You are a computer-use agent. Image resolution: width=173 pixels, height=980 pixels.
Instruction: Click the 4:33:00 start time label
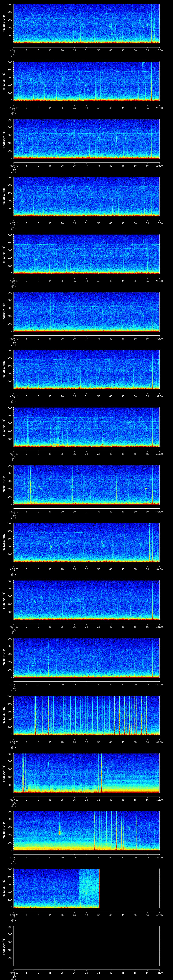(x=14, y=569)
